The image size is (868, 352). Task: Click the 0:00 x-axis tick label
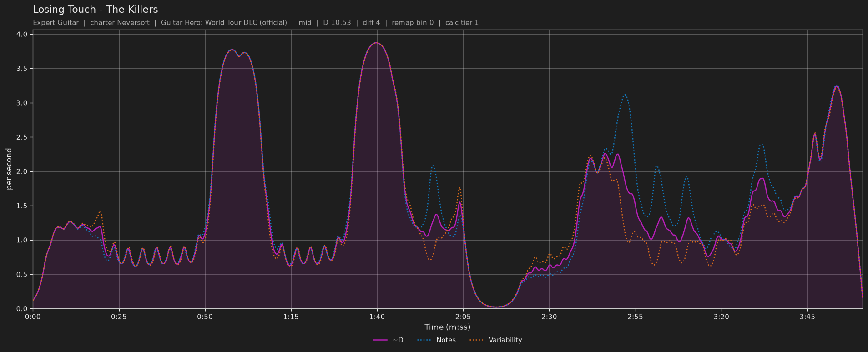click(33, 317)
